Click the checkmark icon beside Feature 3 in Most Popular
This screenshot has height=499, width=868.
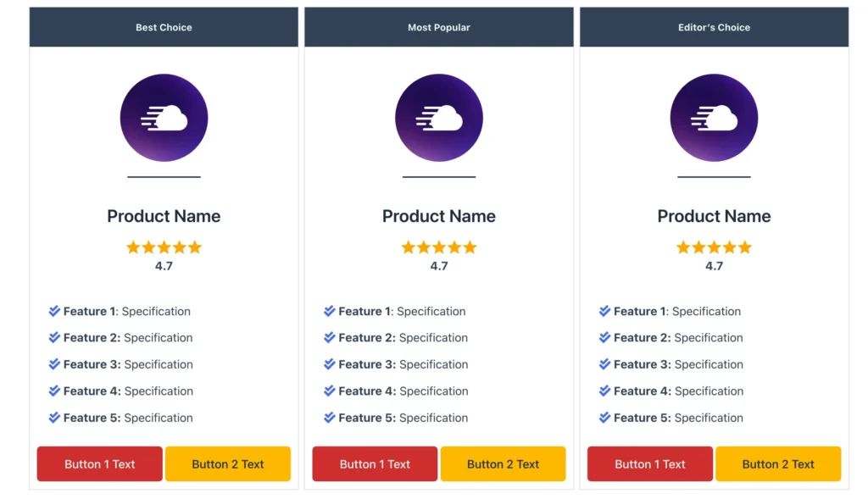coord(329,364)
